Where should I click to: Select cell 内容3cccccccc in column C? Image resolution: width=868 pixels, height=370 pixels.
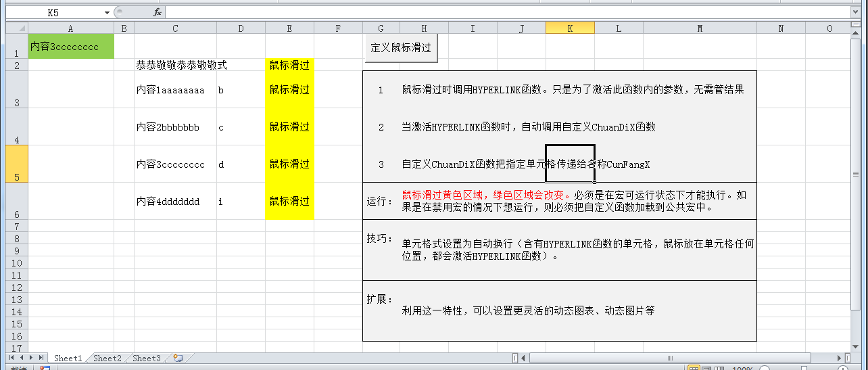tap(175, 164)
